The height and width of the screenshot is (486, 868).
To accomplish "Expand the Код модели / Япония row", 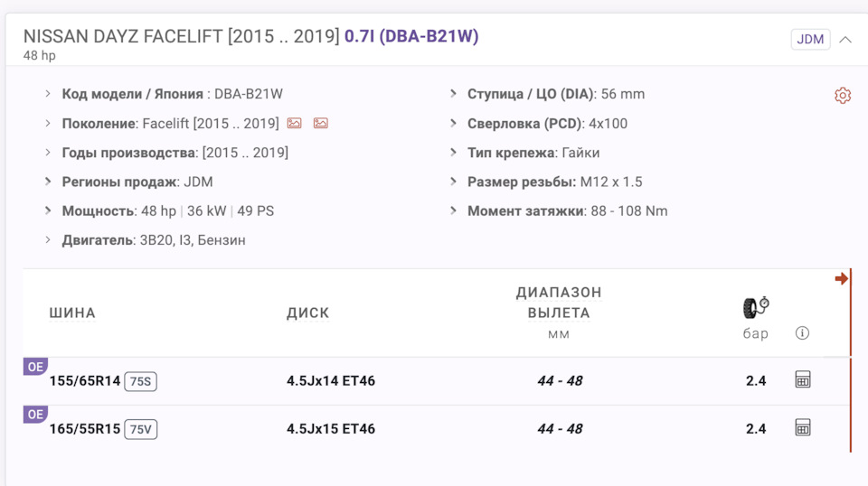I will 48,94.
